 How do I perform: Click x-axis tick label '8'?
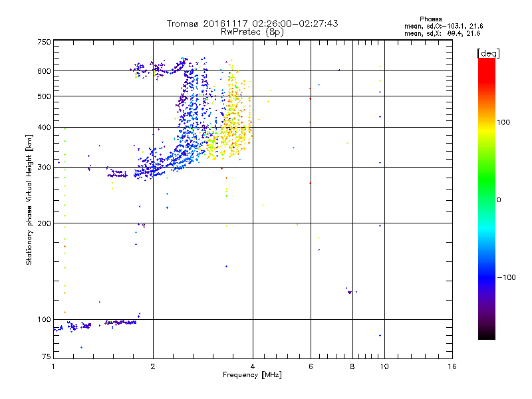click(x=352, y=366)
